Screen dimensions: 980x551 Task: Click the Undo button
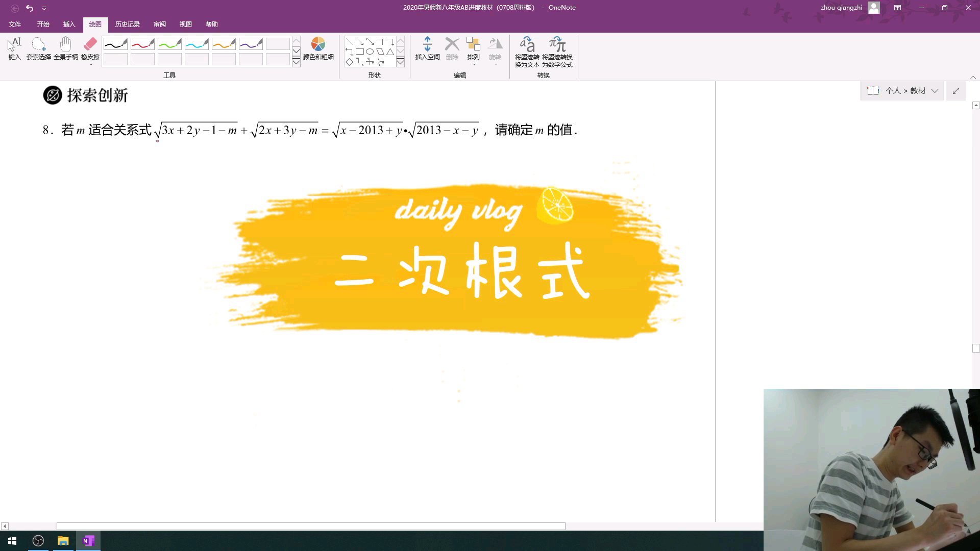[30, 8]
